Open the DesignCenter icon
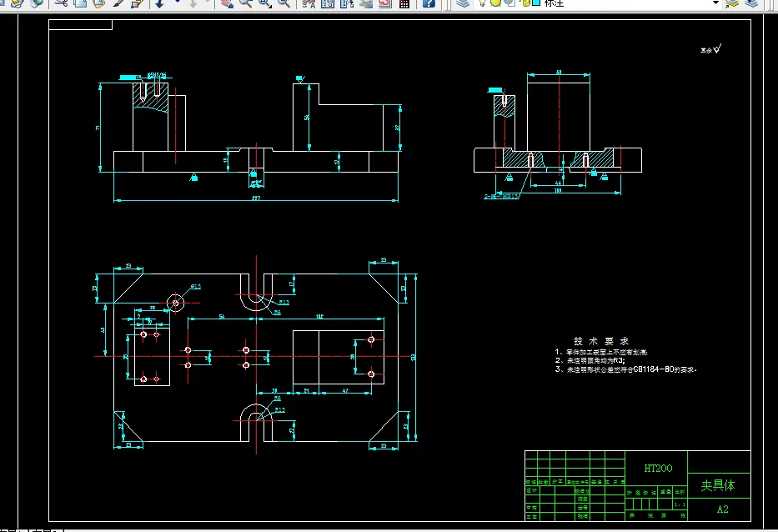 [328, 3]
